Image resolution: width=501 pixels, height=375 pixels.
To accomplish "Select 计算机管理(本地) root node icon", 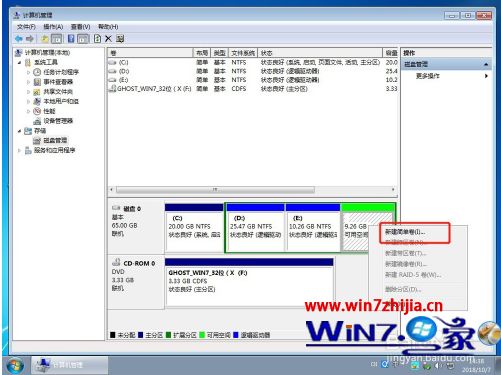I will (19, 53).
